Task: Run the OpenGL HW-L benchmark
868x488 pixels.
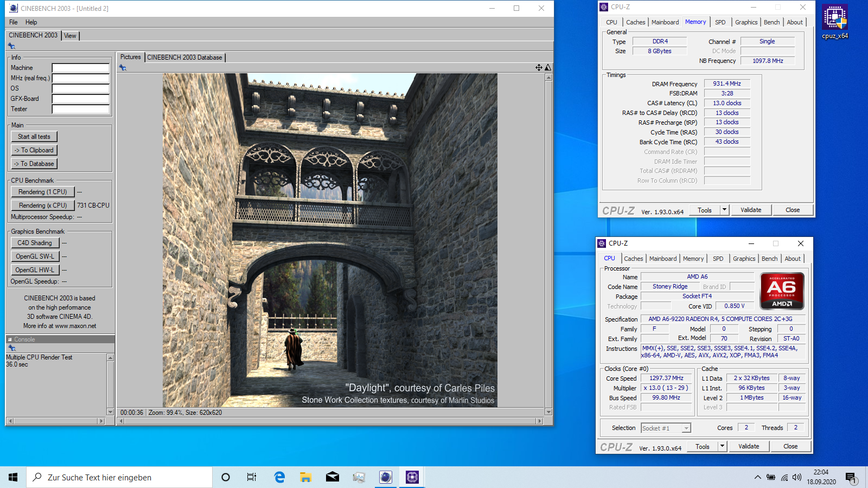Action: coord(35,270)
